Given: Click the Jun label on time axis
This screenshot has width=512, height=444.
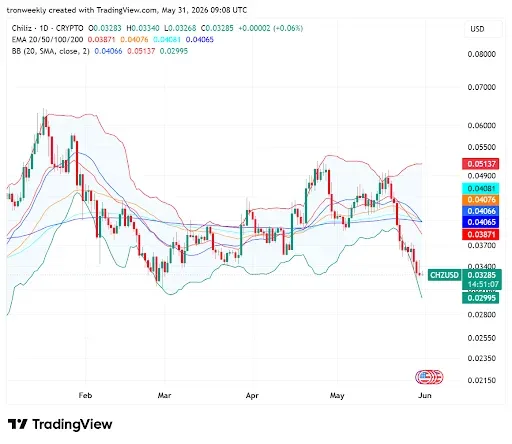Looking at the screenshot, I should click(x=425, y=395).
